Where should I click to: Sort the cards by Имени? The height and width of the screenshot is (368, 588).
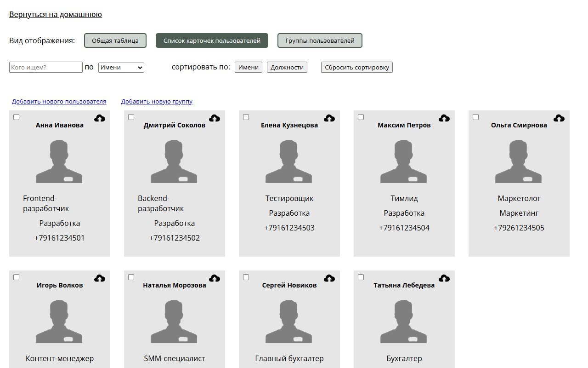(249, 68)
